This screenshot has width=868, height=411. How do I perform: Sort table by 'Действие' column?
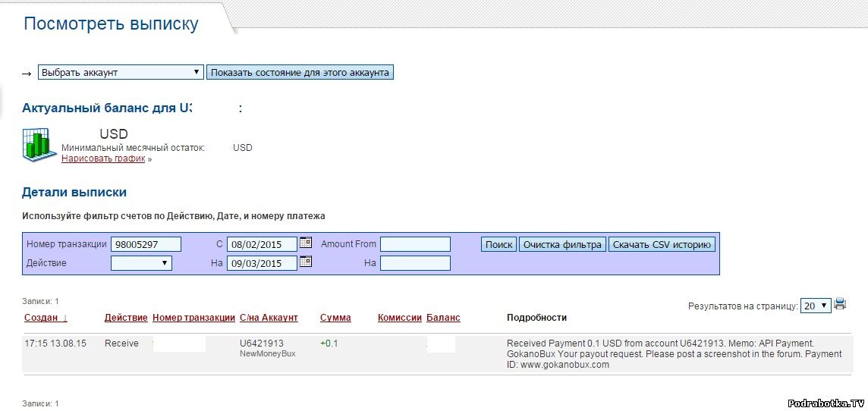click(126, 318)
